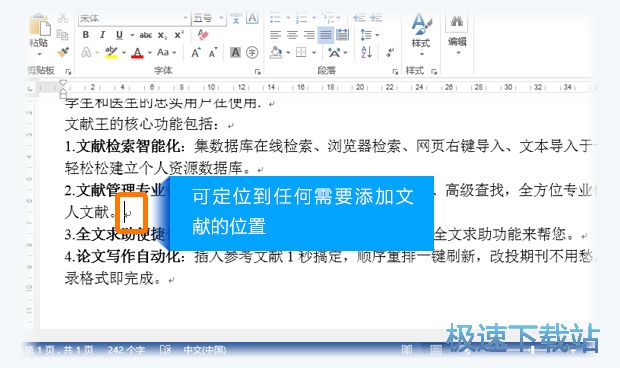Click the 242 个字 word count
Screen dimensions: 620x368
(x=126, y=350)
